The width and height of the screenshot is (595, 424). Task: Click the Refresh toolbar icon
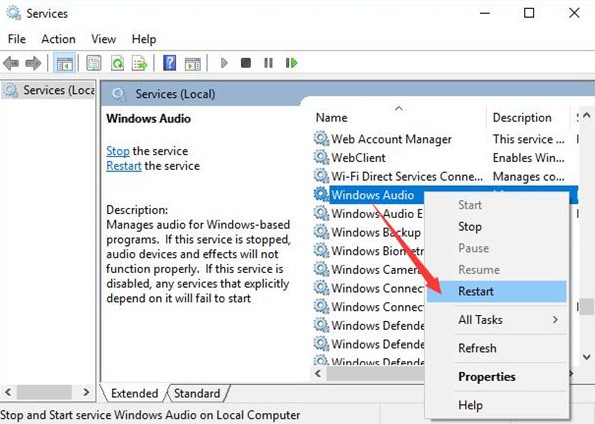[x=117, y=63]
